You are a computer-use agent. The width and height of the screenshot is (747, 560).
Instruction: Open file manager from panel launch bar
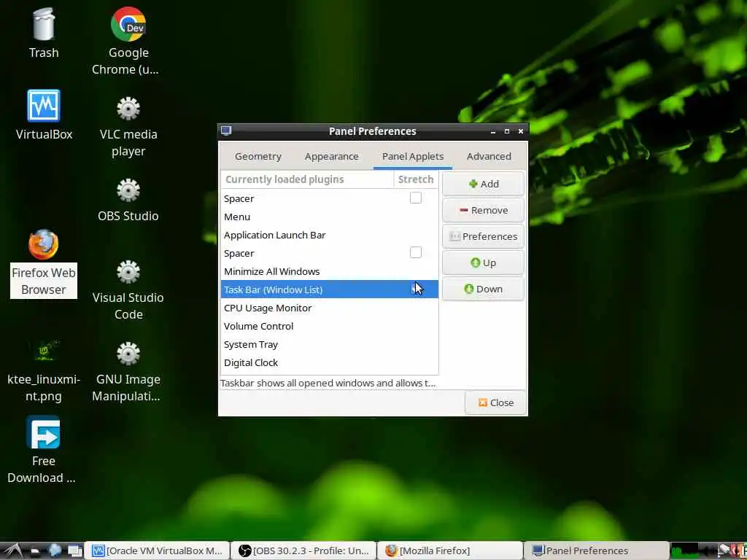(x=35, y=551)
